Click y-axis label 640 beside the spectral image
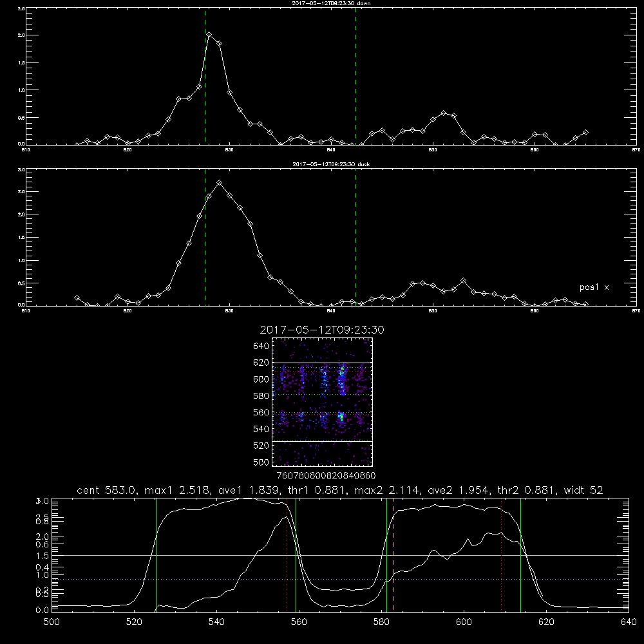The image size is (644, 644). pyautogui.click(x=261, y=346)
